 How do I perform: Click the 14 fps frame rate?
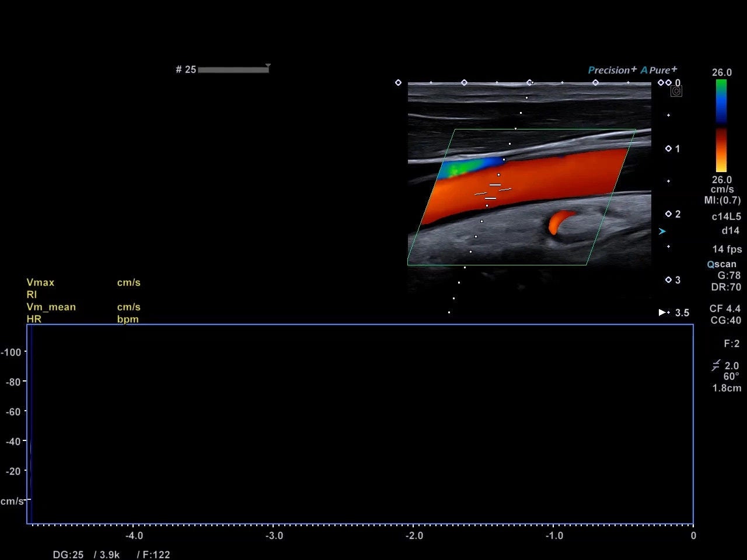(727, 249)
